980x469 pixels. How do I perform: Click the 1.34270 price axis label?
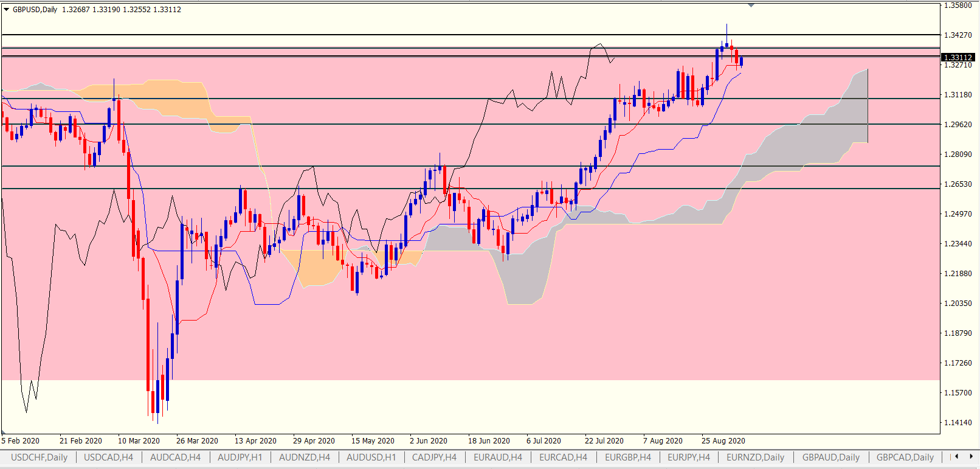958,35
